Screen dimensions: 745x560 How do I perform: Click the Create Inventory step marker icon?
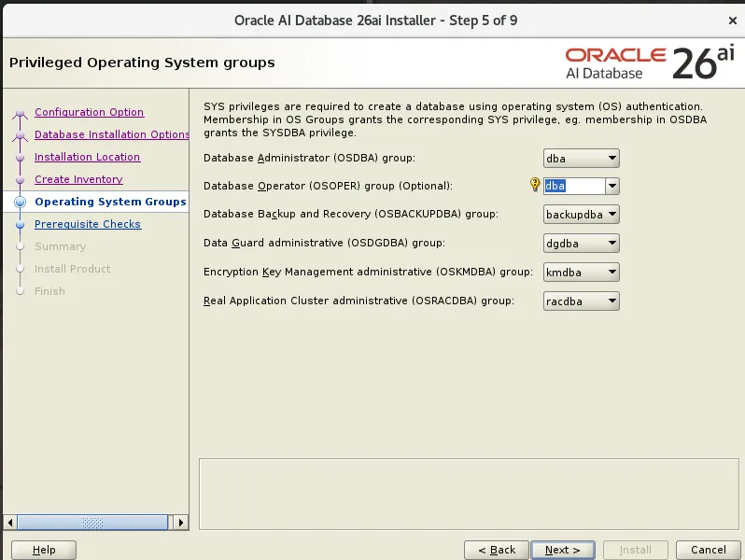click(20, 179)
